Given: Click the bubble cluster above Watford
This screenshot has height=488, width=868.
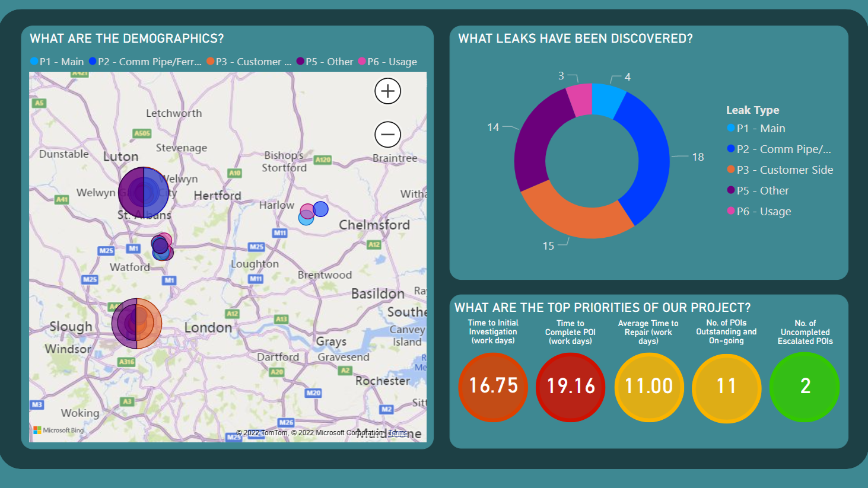Looking at the screenshot, I should pos(161,247).
